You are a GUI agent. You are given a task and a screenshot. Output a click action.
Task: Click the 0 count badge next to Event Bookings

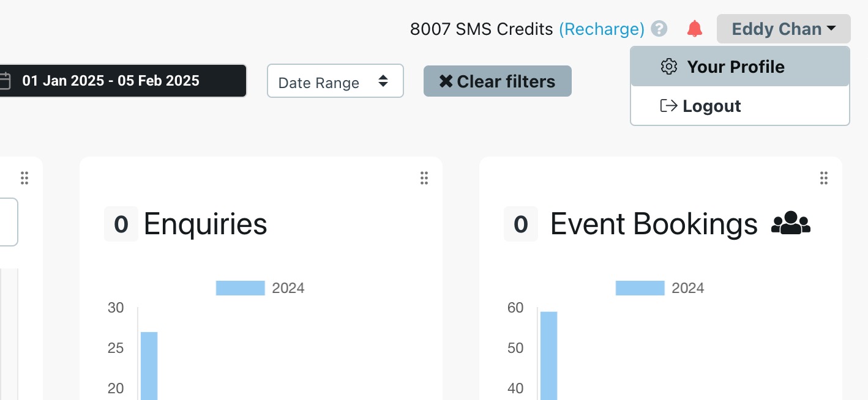click(520, 224)
